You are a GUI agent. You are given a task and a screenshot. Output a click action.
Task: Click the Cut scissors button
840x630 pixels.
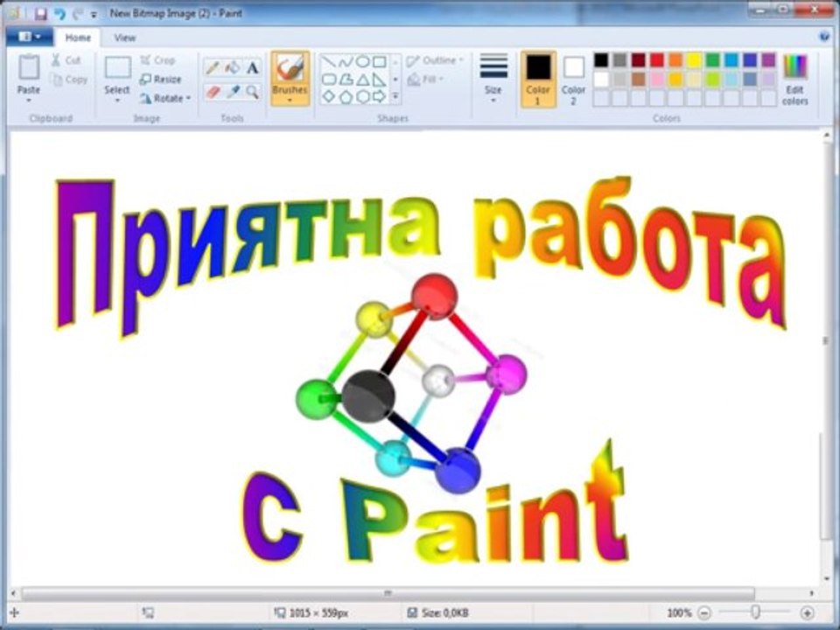(x=66, y=60)
